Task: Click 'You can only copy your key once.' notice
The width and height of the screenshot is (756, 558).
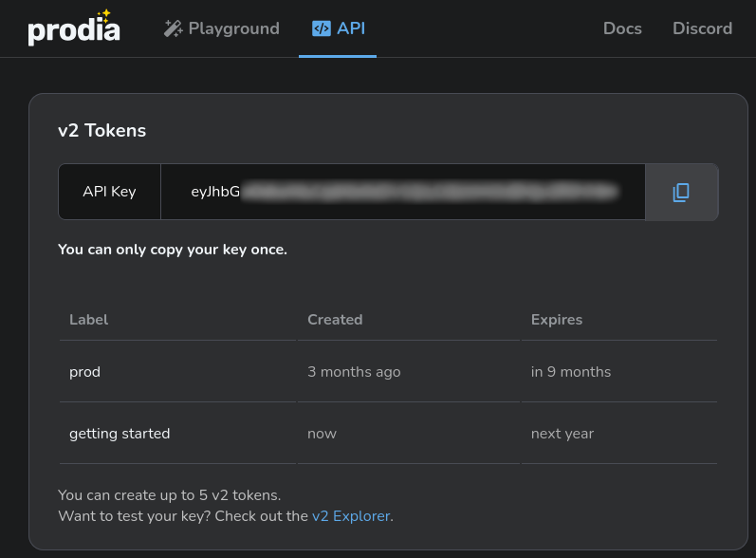Action: 173,250
